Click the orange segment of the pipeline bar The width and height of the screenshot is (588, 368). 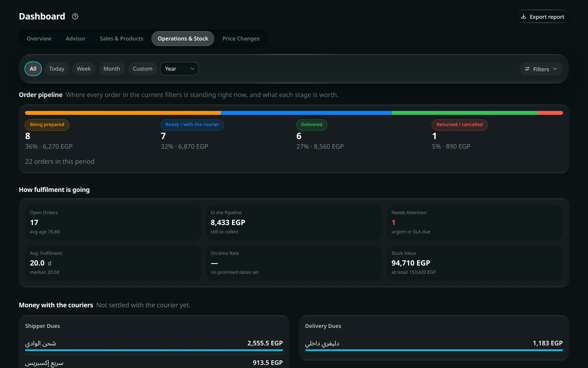123,113
